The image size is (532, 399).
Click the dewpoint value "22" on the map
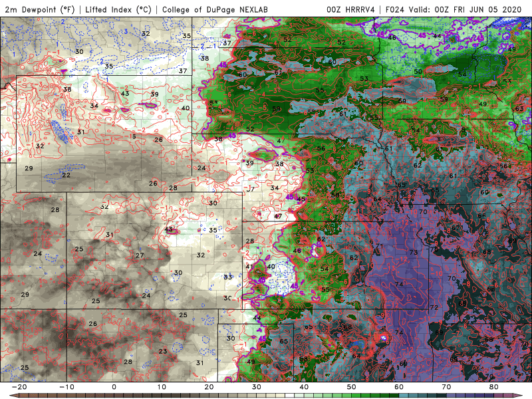(66, 175)
